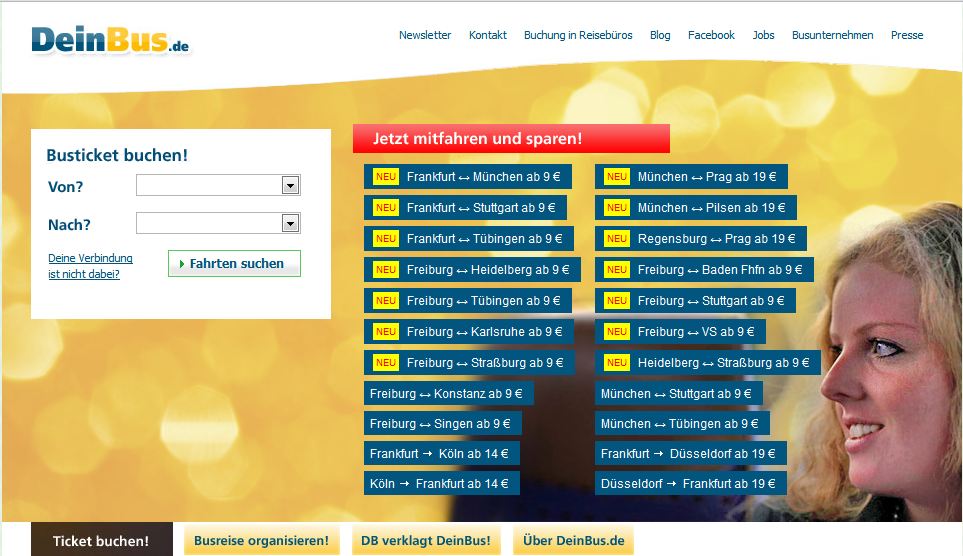Choose Freiburg ↔ Tübingen ab 9 € route
This screenshot has width=963, height=556.
pos(468,300)
